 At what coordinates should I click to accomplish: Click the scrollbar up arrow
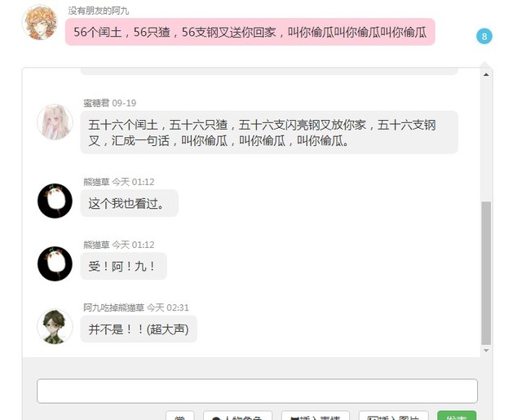(486, 74)
